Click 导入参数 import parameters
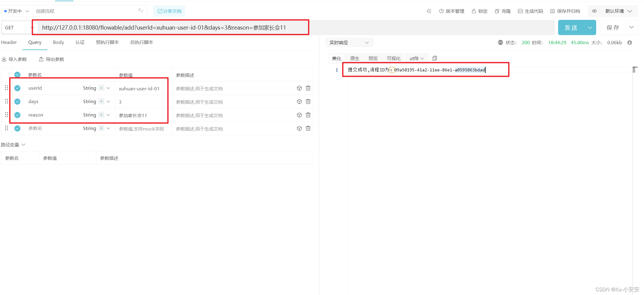 click(x=14, y=59)
